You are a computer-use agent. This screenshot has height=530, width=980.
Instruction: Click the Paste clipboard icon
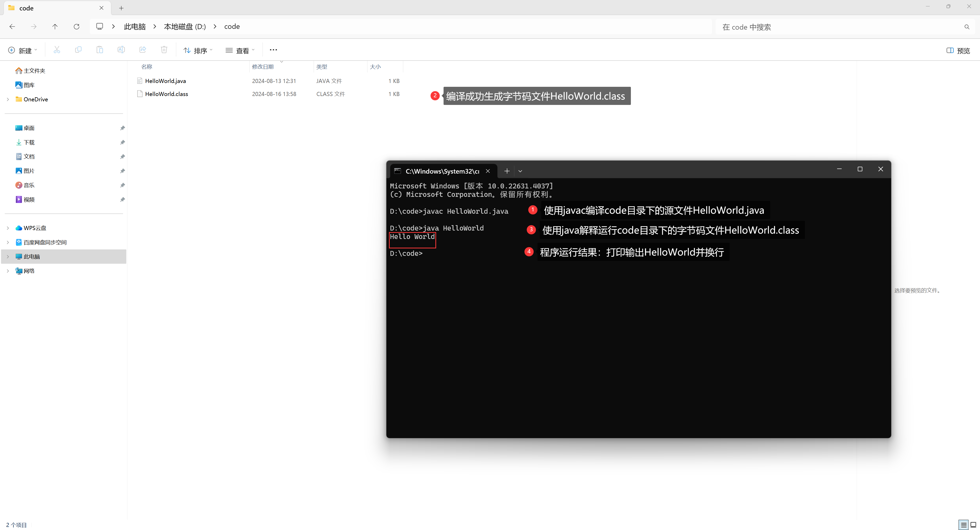100,50
